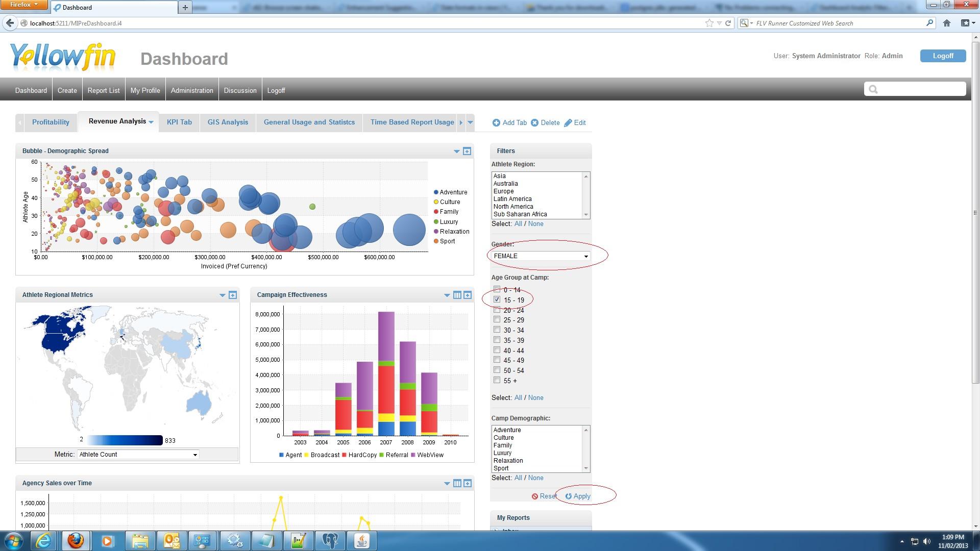Maximize the Bubble Demographic Spread widget
This screenshot has height=551, width=980.
[467, 151]
